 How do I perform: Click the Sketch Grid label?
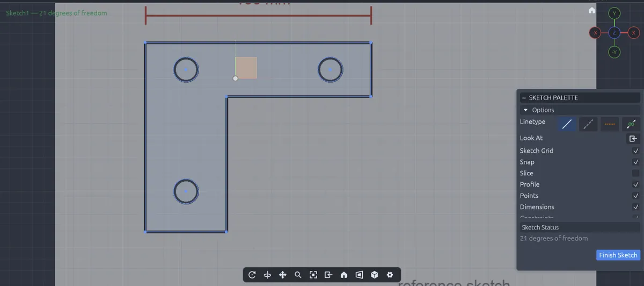[537, 151]
